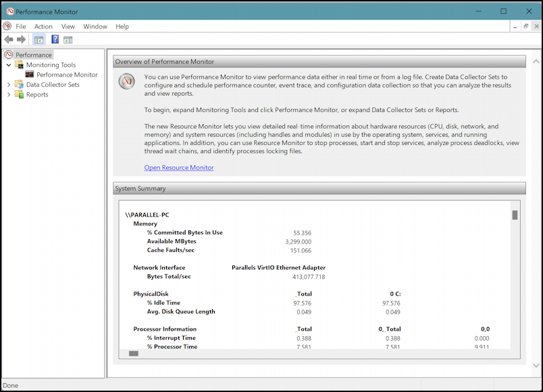Click the menu bar application icon next to File
Screen dimensions: 543x392
click(x=7, y=26)
